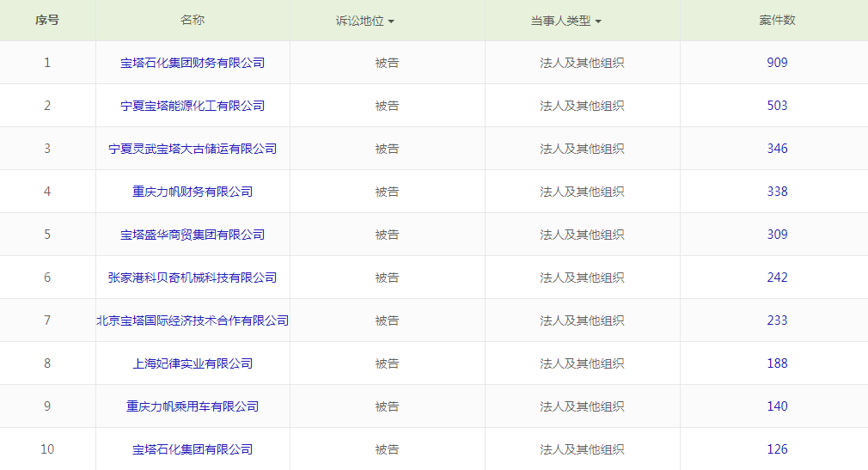Click case count 233
Viewport: 868px width, 470px height.
777,320
